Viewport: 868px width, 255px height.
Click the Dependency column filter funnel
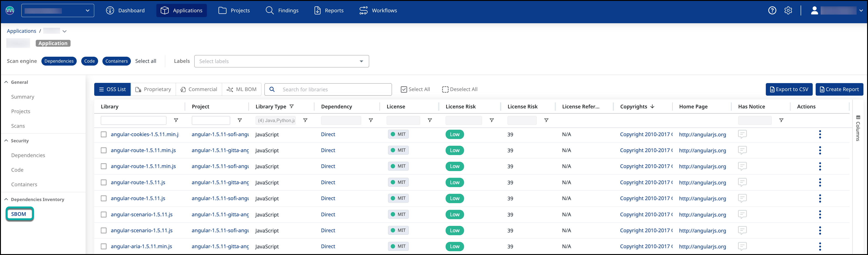371,120
